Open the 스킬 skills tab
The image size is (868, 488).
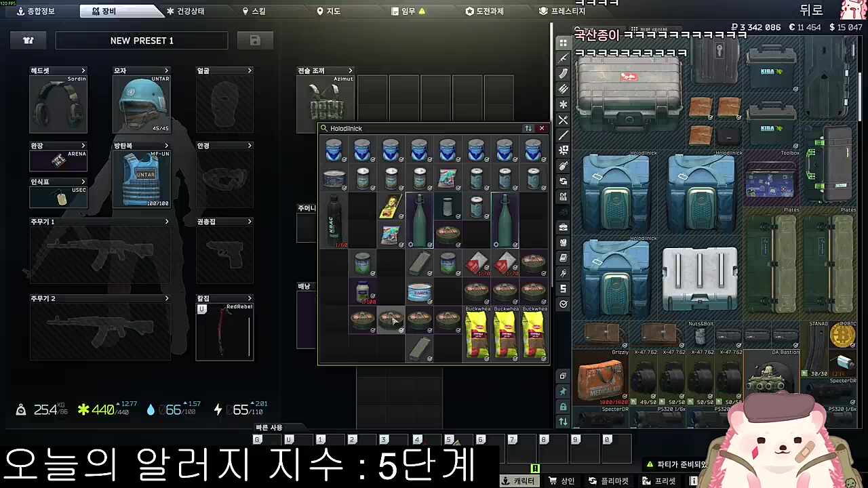coord(254,11)
